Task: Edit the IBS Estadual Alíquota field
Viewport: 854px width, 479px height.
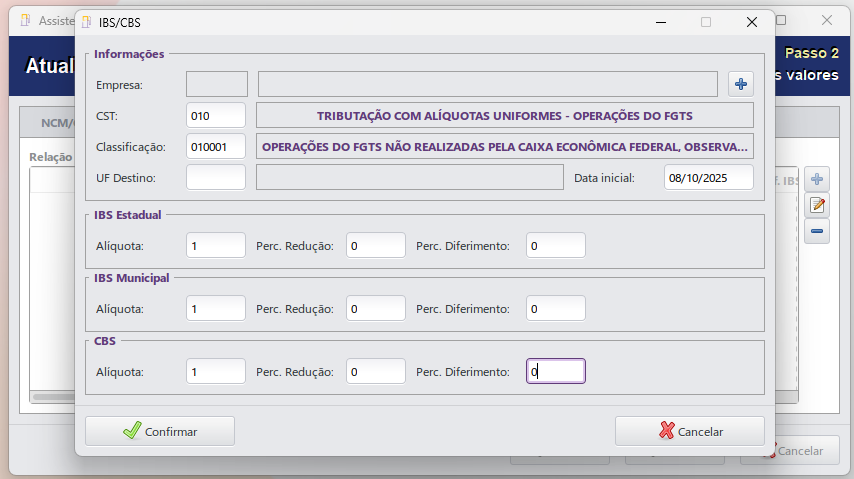Action: pyautogui.click(x=216, y=245)
